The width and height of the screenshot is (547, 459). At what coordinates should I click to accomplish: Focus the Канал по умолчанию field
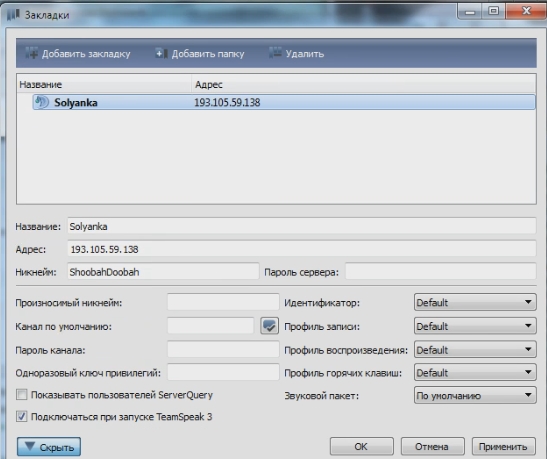coord(211,326)
